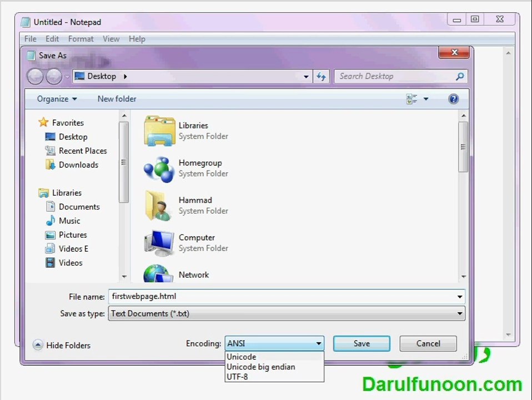Screen dimensions: 532x400
Task: Expand the address bar history dropdown
Action: point(306,77)
